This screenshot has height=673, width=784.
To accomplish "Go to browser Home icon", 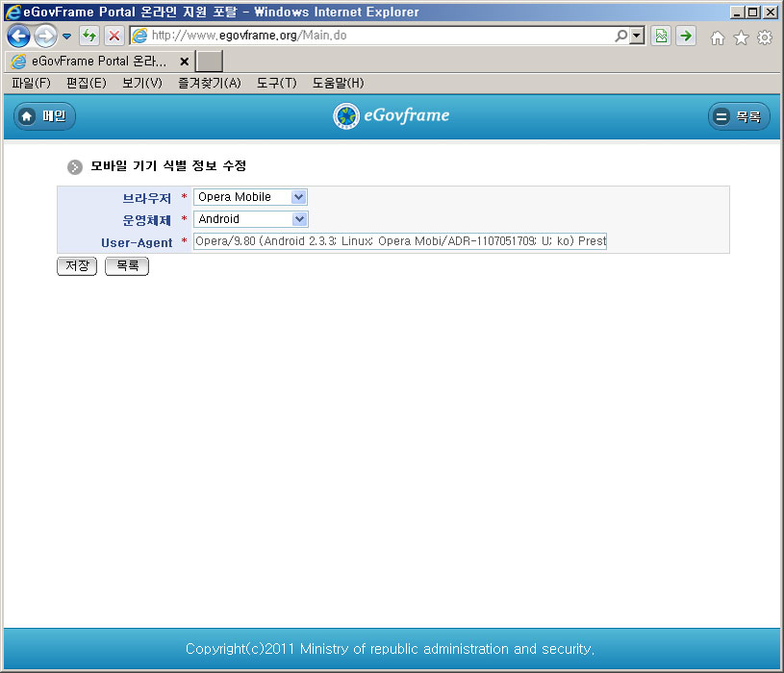I will point(717,37).
